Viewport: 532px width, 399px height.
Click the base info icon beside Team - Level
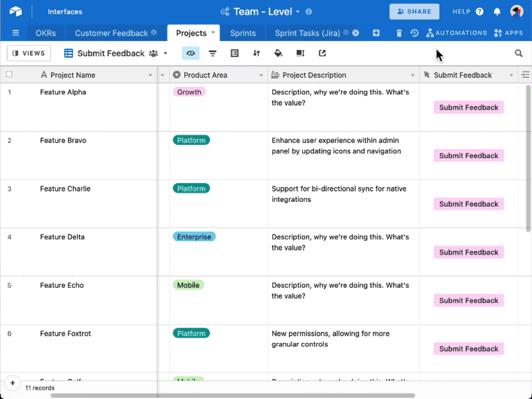[x=309, y=12]
